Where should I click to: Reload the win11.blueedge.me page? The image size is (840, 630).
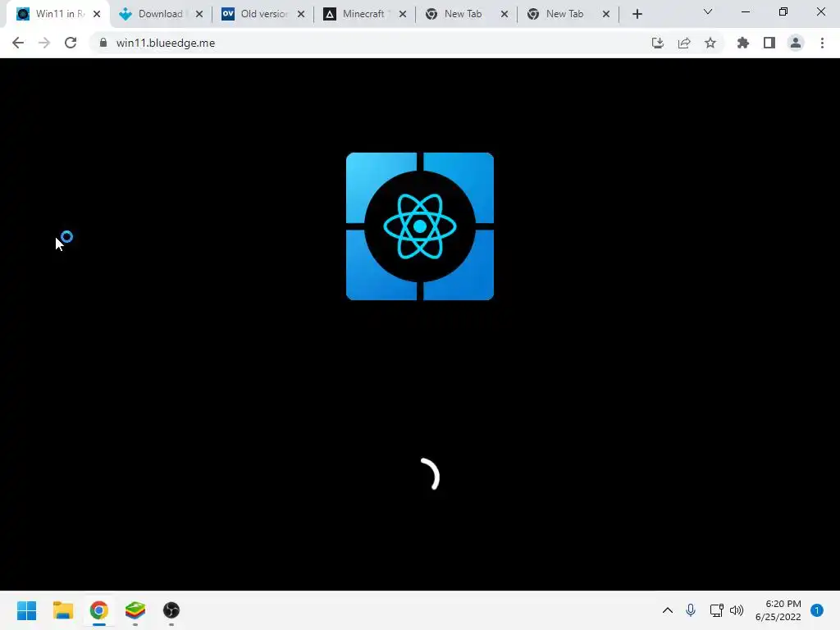pos(71,43)
